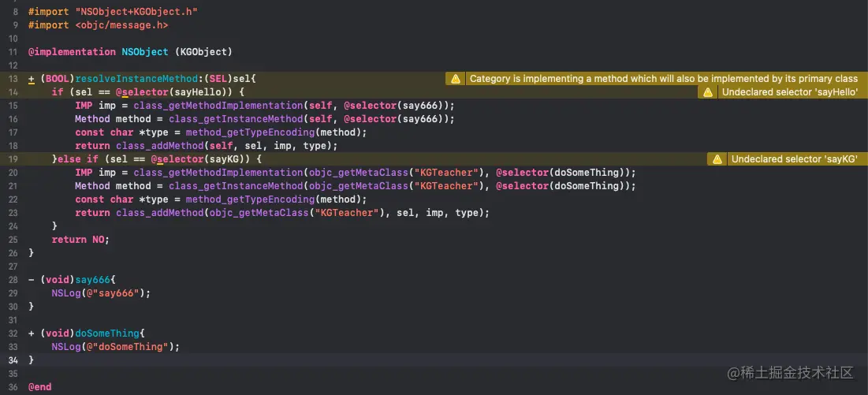Click the warning icon beside Undeclared selector 'sayKG'
The width and height of the screenshot is (868, 395).
pos(717,159)
